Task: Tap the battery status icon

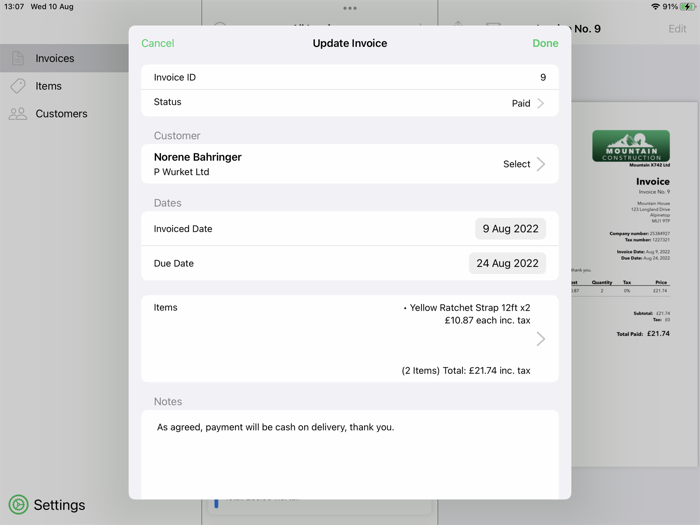Action: [688, 7]
